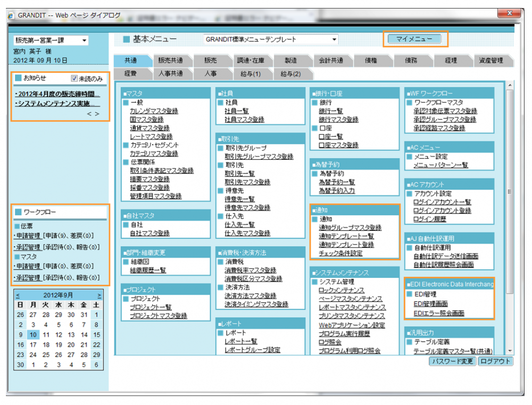This screenshot has width=532, height=405.
Task: Open 決済方法マスタ登録 link
Action: pos(251,296)
